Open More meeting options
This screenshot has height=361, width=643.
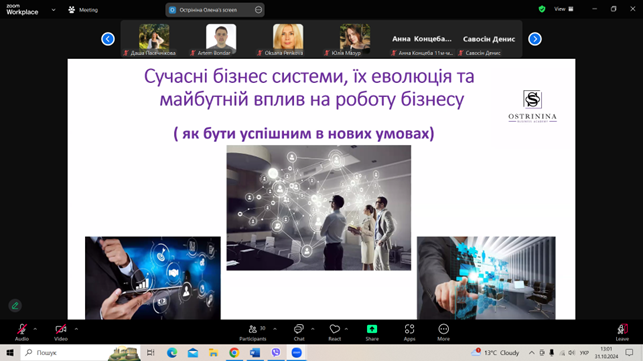click(443, 332)
